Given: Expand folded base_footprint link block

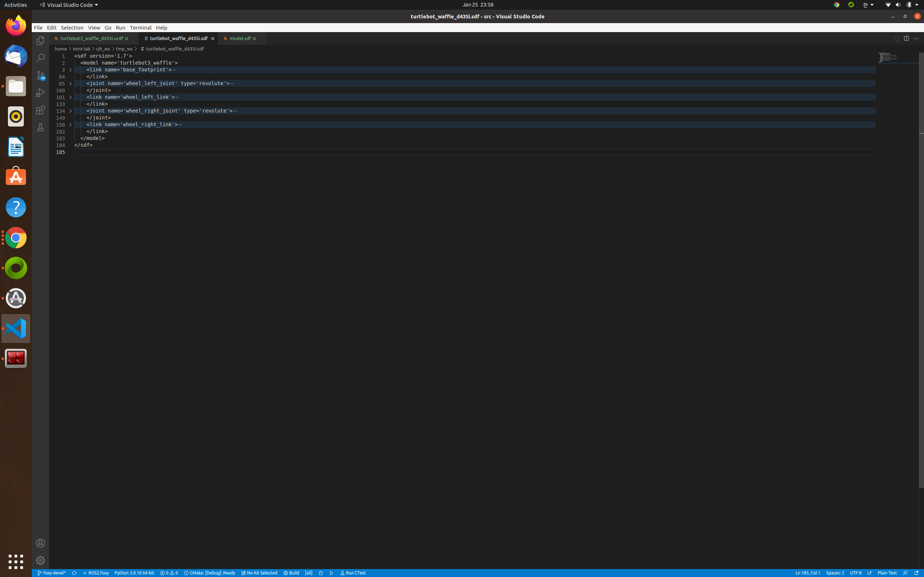Looking at the screenshot, I should (70, 70).
